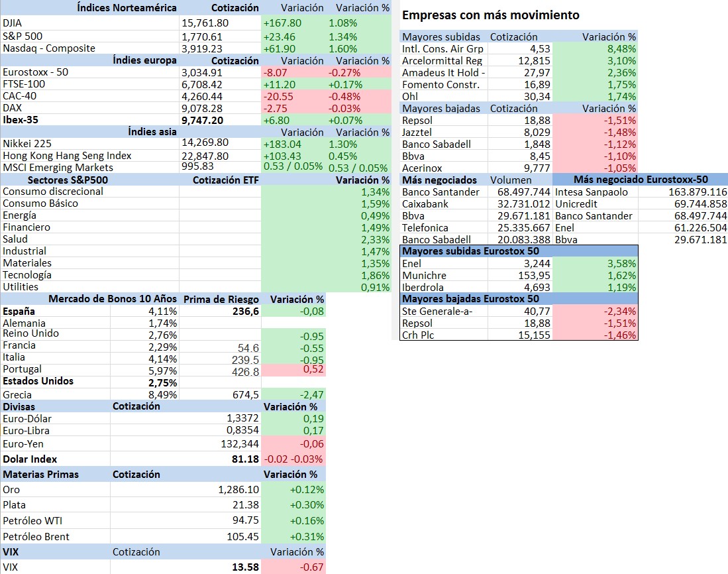Select Nasdaq variation +61.90
The image size is (728, 574).
point(279,49)
